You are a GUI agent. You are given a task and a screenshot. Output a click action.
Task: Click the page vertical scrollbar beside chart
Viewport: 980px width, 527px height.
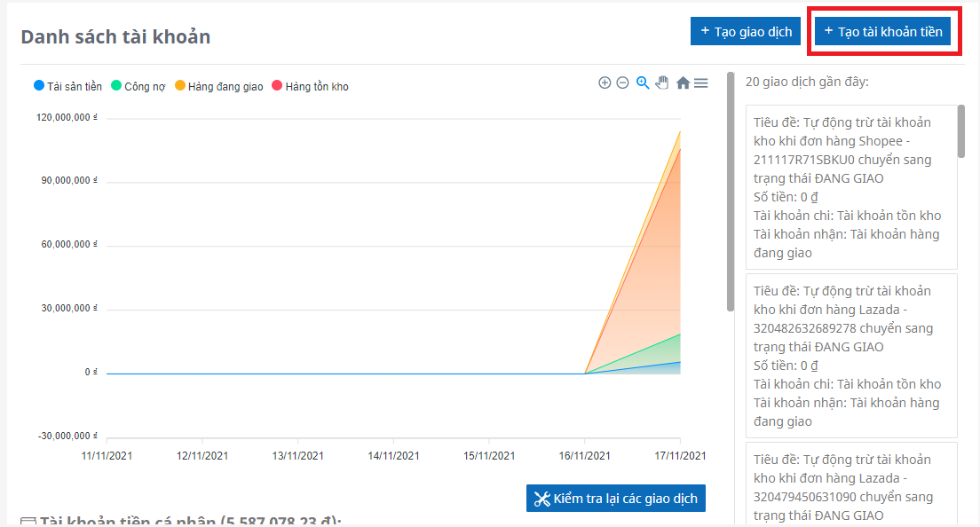(x=731, y=191)
